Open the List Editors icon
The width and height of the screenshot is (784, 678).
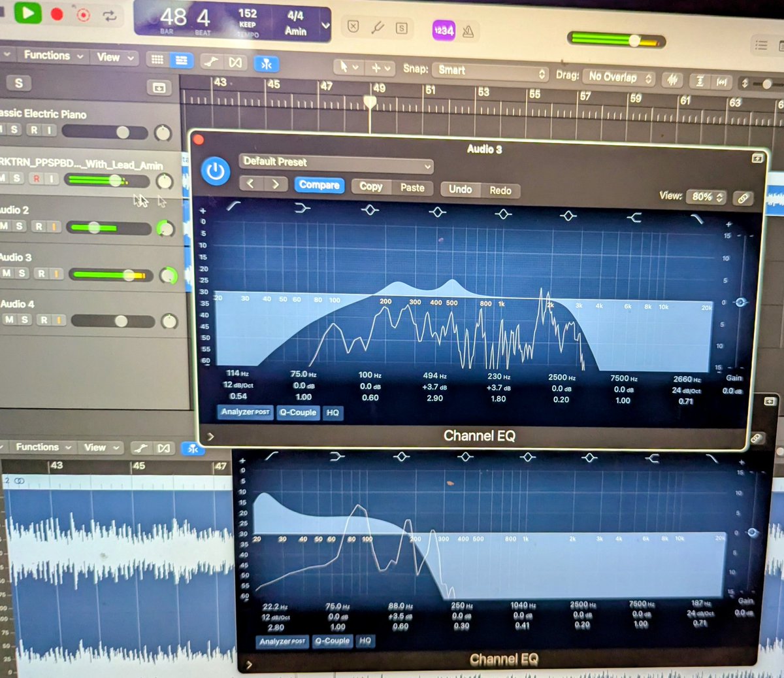761,45
